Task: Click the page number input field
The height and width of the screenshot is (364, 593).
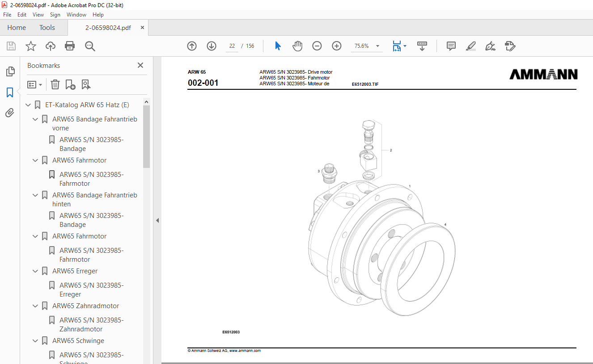Action: click(x=232, y=46)
